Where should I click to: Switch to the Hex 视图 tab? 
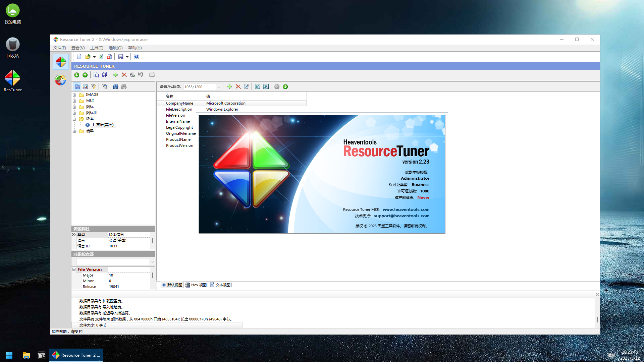click(x=196, y=285)
